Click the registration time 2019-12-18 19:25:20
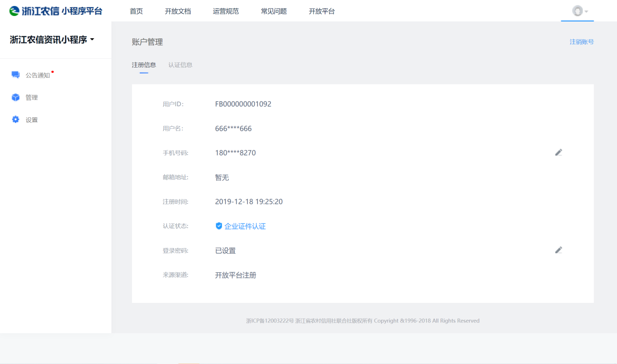The image size is (617, 364). pos(249,202)
